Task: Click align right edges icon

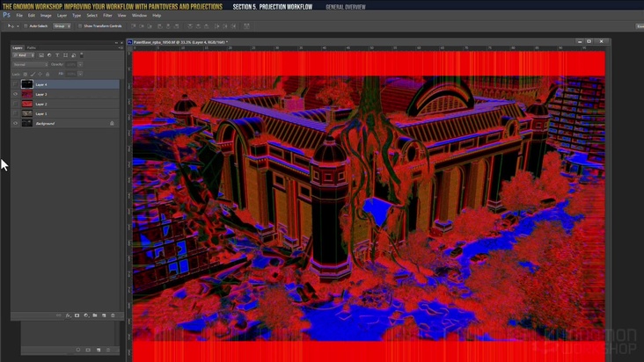Action: coord(176,25)
